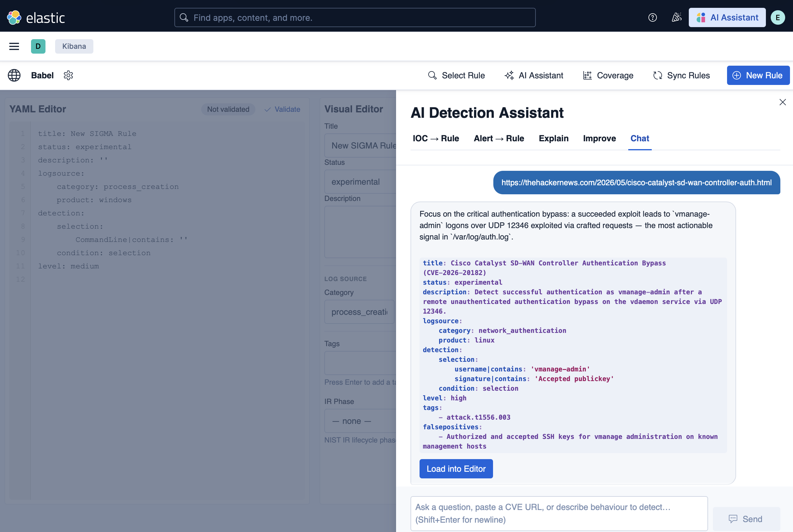Switch to the Improve tab
Screen dimensions: 793x532
pyautogui.click(x=599, y=139)
